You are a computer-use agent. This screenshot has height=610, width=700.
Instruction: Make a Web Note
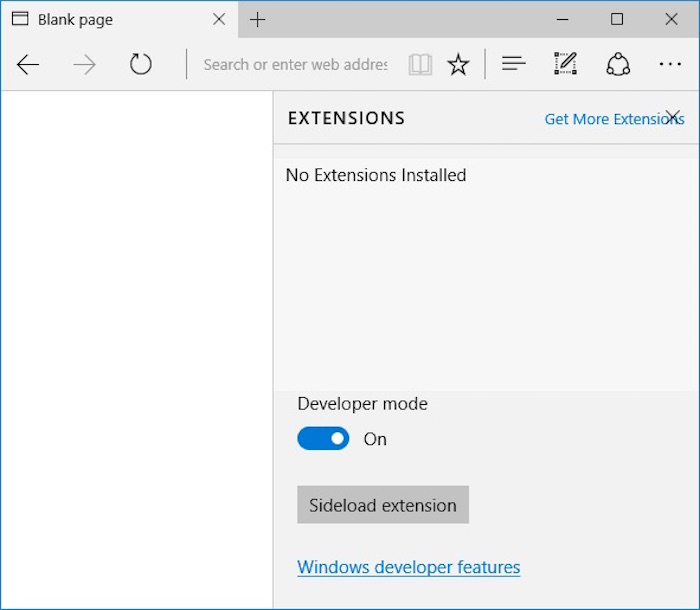[x=566, y=65]
